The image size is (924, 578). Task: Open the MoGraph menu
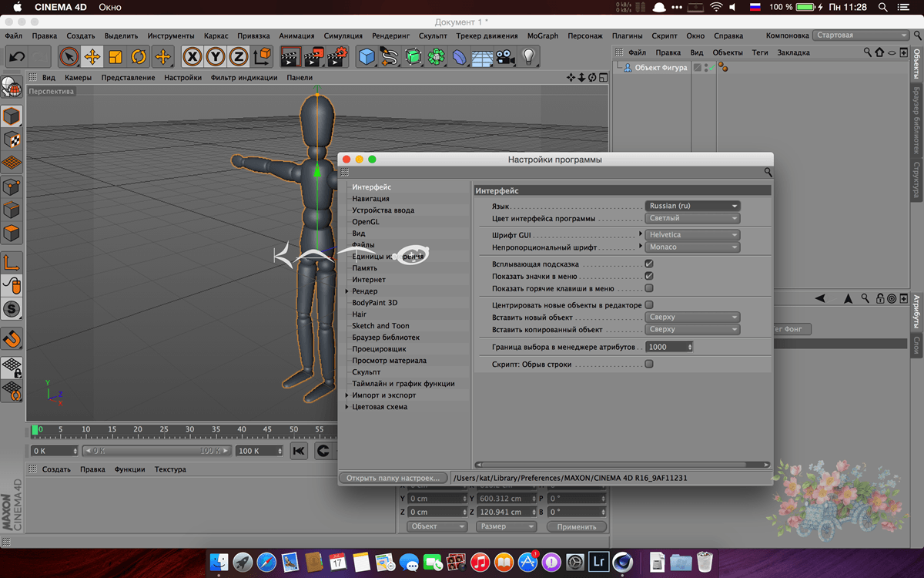pyautogui.click(x=544, y=35)
